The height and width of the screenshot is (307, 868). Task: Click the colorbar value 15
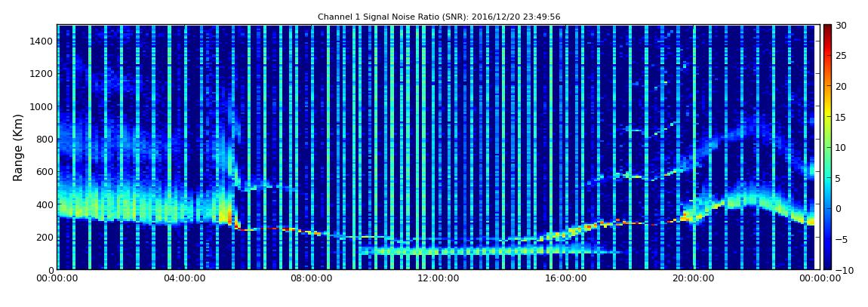(841, 117)
